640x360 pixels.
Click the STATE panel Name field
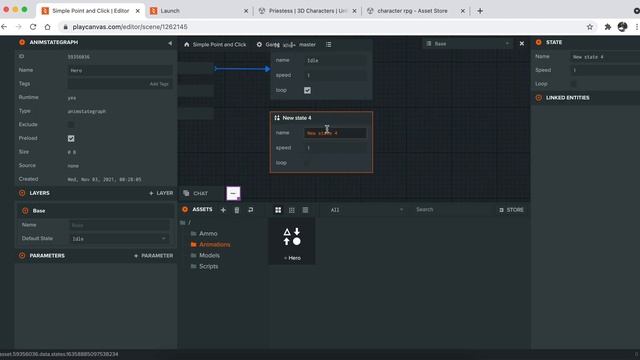click(605, 57)
